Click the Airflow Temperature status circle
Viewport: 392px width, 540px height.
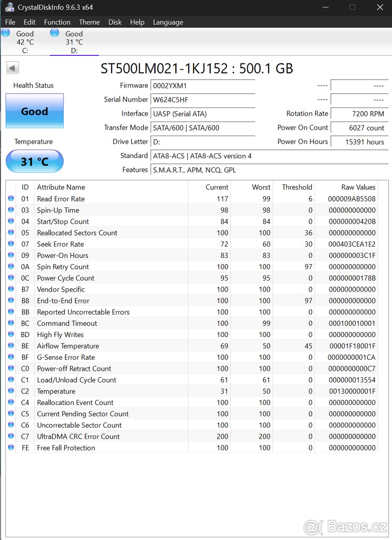(x=11, y=346)
